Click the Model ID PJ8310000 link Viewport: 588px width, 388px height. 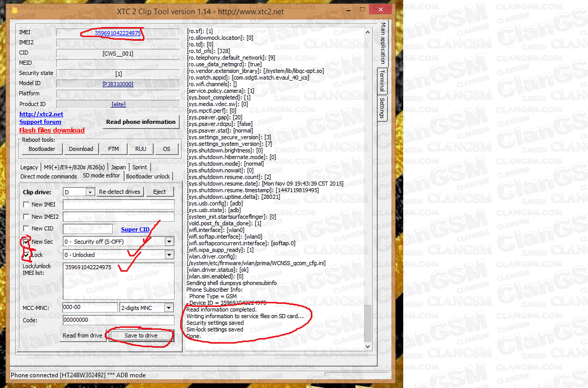pos(118,84)
